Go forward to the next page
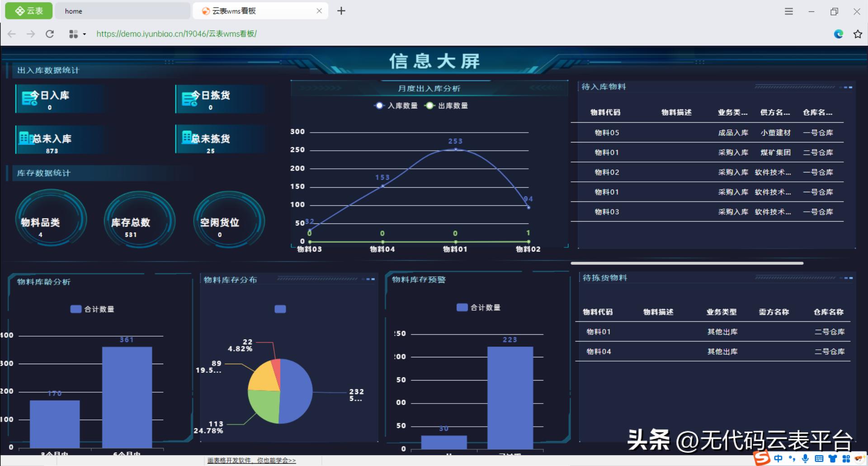 click(x=31, y=34)
